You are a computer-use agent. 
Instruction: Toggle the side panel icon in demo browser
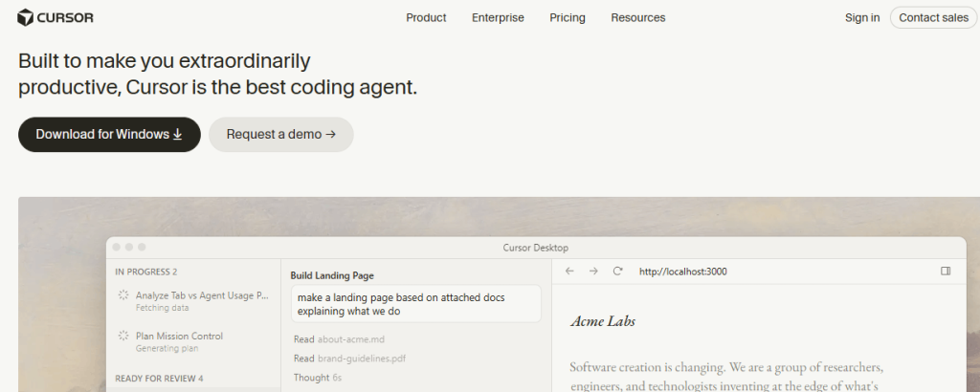coord(946,271)
